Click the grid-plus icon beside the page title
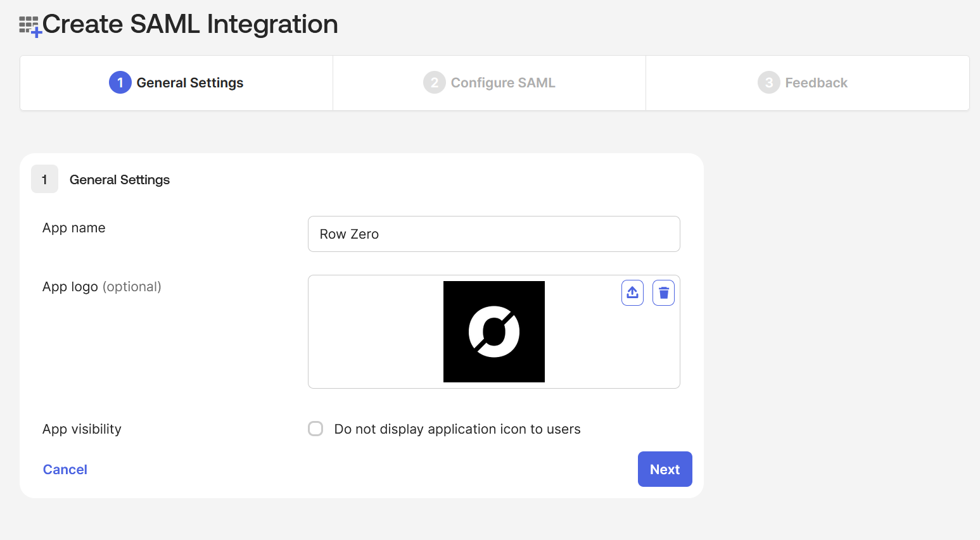This screenshot has height=540, width=980. point(29,24)
